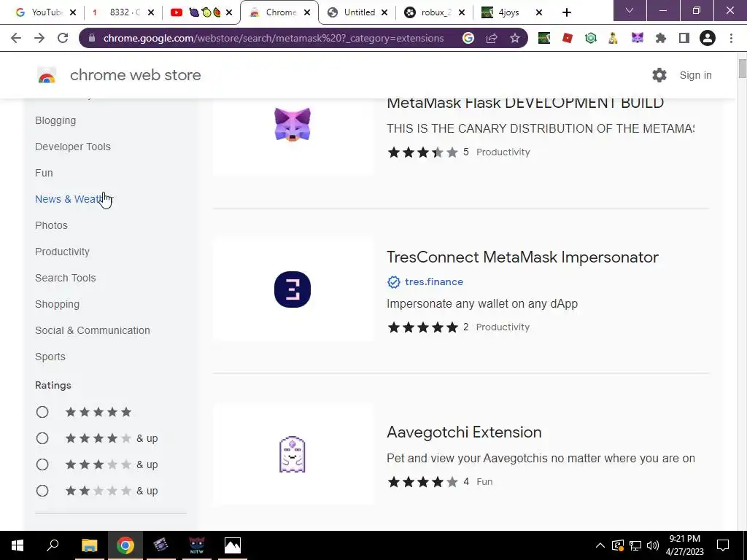
Task: Open the Photos app on taskbar
Action: (x=233, y=545)
